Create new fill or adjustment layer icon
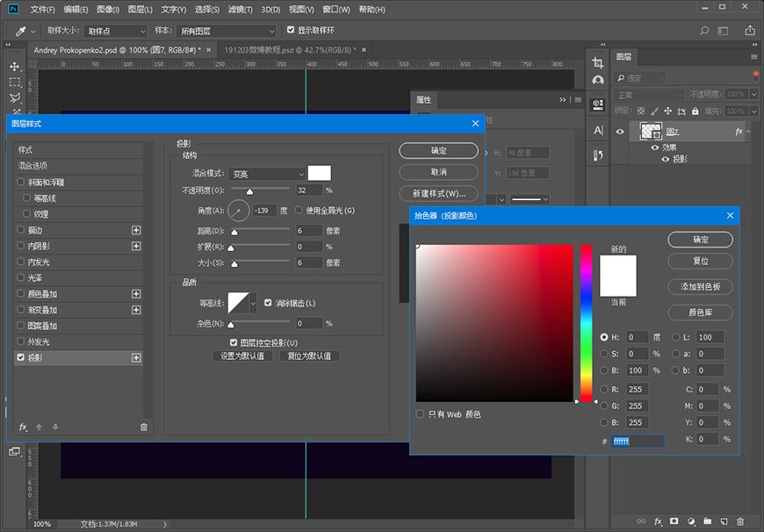This screenshot has height=532, width=764. 691,521
